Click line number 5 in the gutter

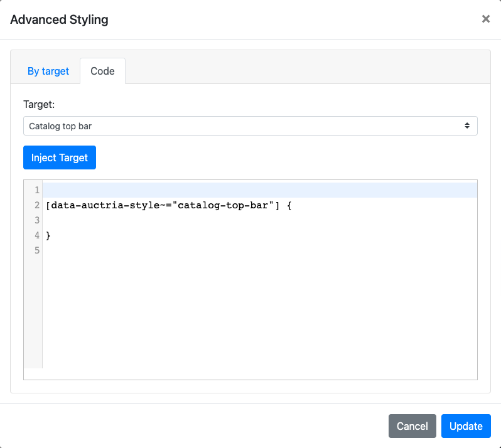[37, 250]
